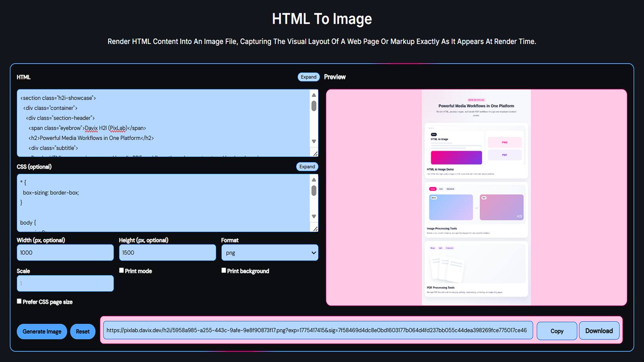Click the New badge on HTML to Image card
The height and width of the screenshot is (362, 644).
[x=433, y=134]
